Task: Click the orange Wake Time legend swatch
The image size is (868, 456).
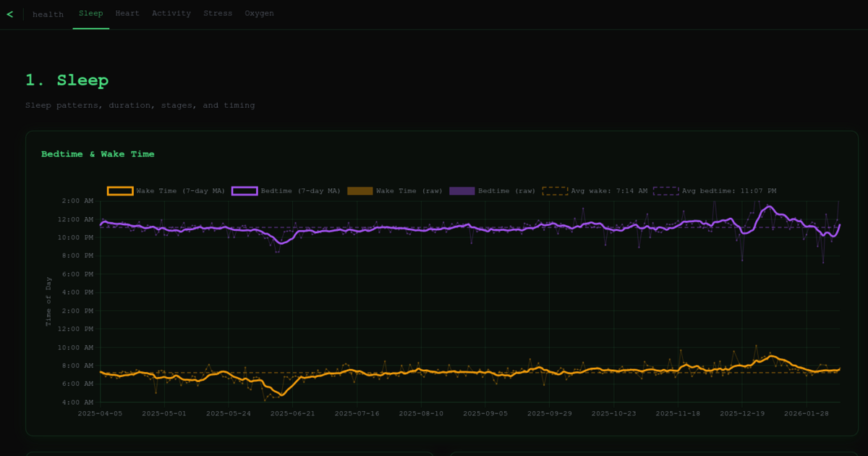Action: pos(119,190)
